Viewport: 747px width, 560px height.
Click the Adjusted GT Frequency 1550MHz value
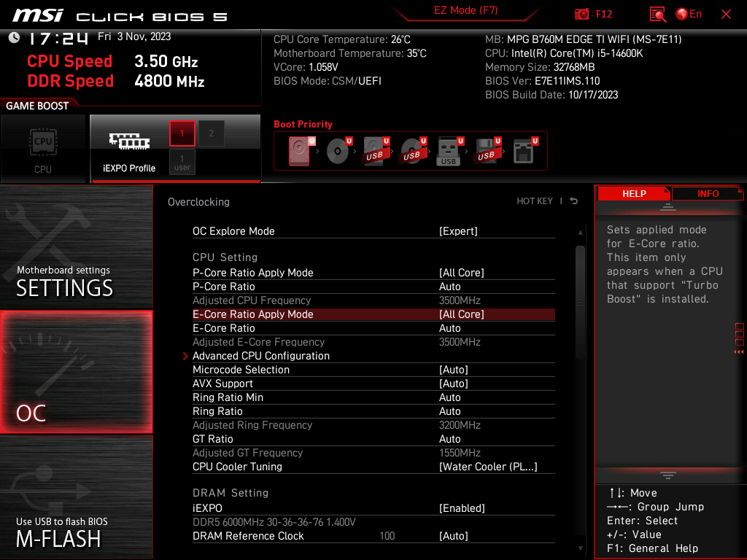tap(460, 452)
